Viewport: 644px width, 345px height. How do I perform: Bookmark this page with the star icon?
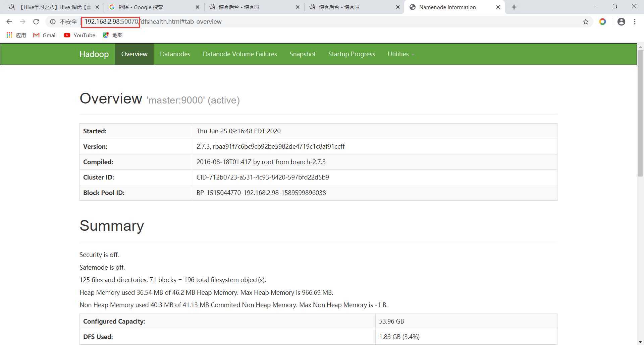586,22
